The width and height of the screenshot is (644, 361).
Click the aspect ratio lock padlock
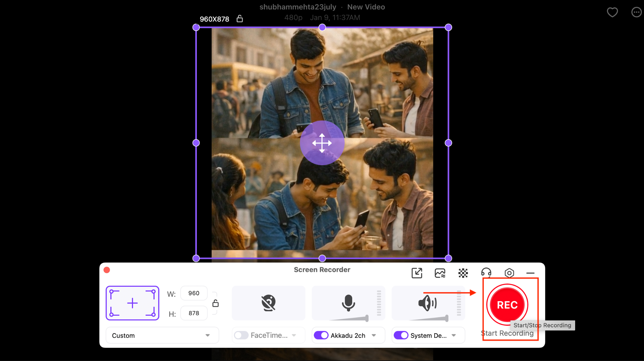pos(216,303)
